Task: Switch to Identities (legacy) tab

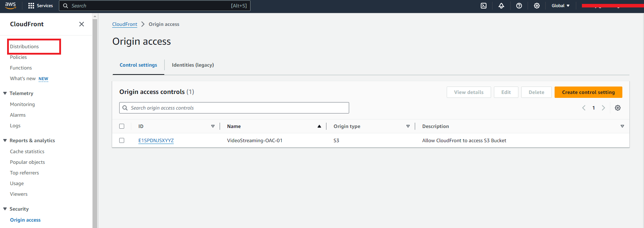Action: pyautogui.click(x=193, y=65)
